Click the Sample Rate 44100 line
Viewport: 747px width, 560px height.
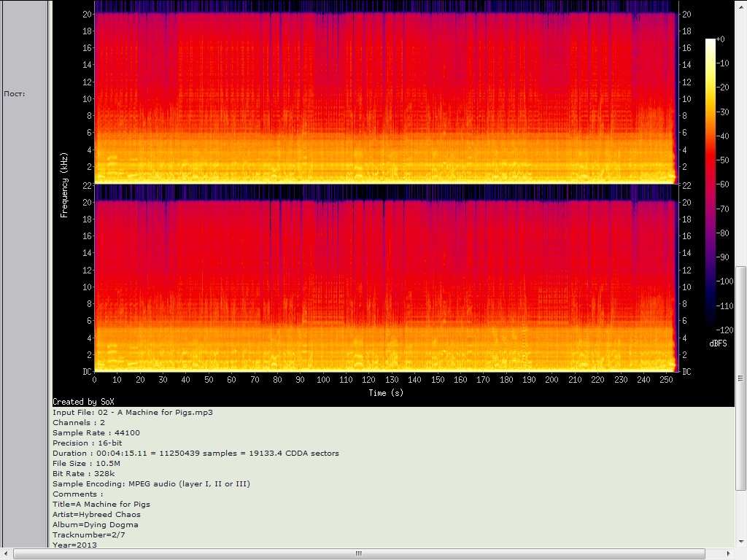pyautogui.click(x=96, y=433)
